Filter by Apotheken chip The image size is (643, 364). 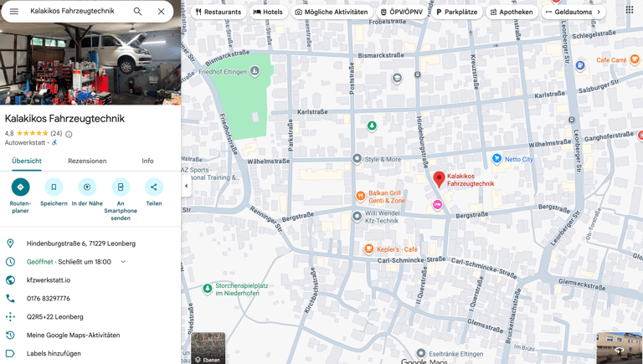pyautogui.click(x=512, y=12)
